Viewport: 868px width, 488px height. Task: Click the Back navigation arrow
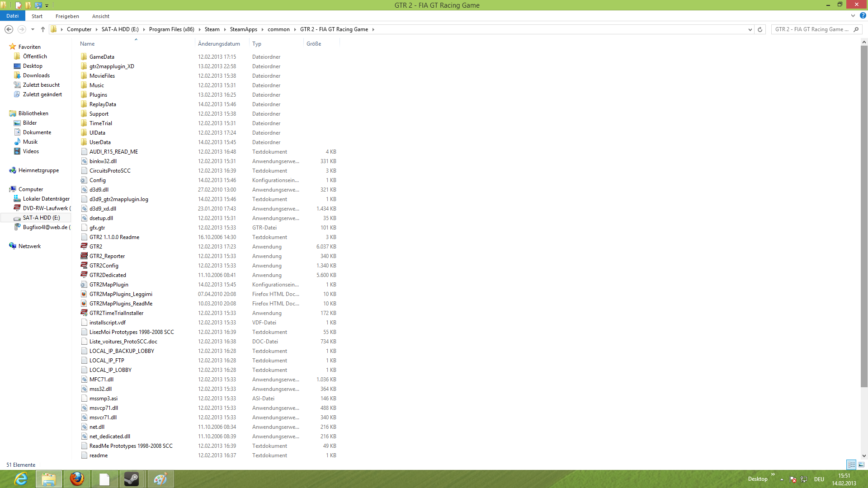coord(9,29)
